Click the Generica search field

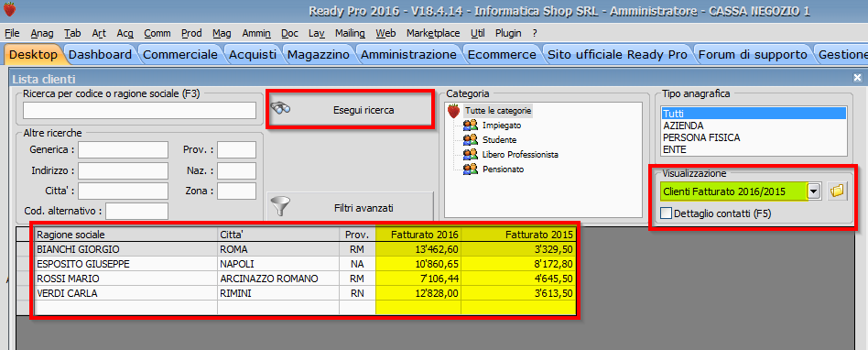click(x=123, y=149)
